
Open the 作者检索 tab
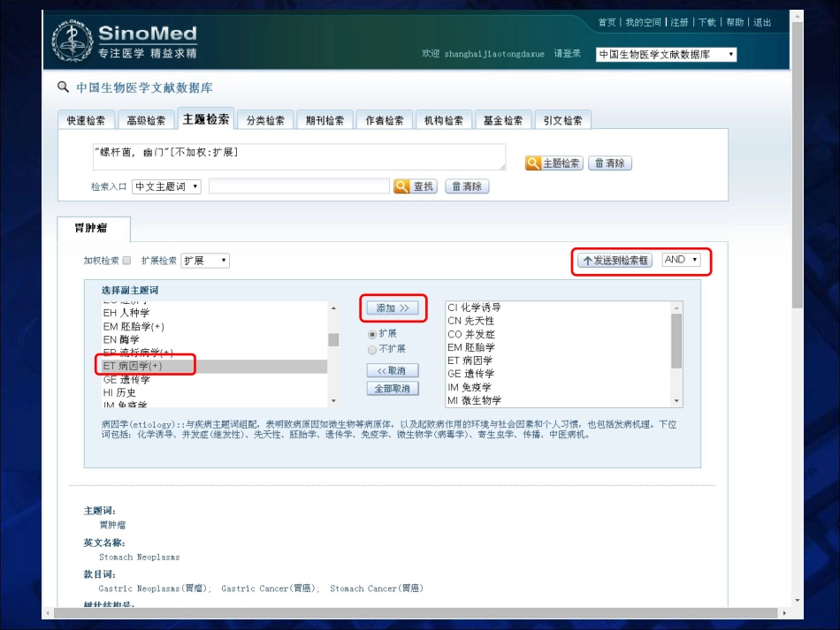[384, 120]
